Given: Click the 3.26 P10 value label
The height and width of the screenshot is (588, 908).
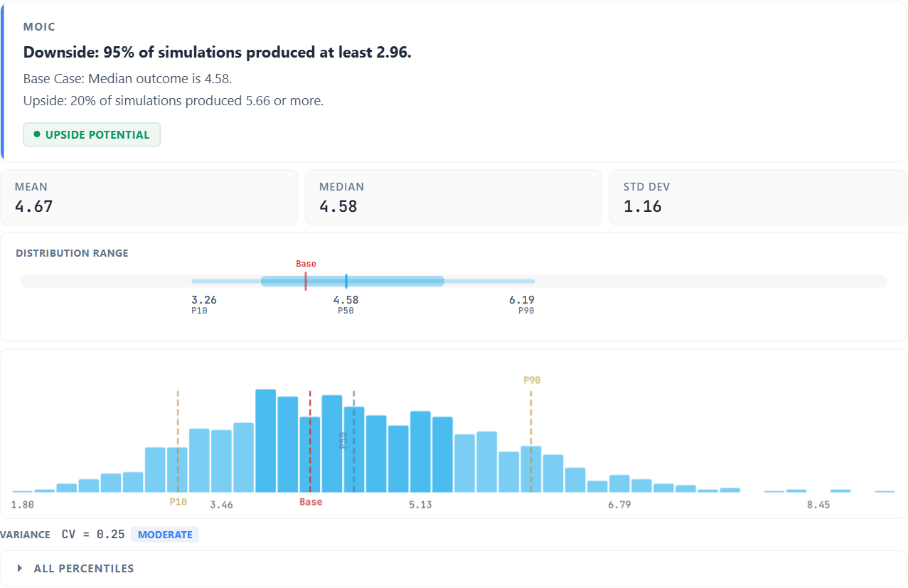Looking at the screenshot, I should click(x=204, y=300).
